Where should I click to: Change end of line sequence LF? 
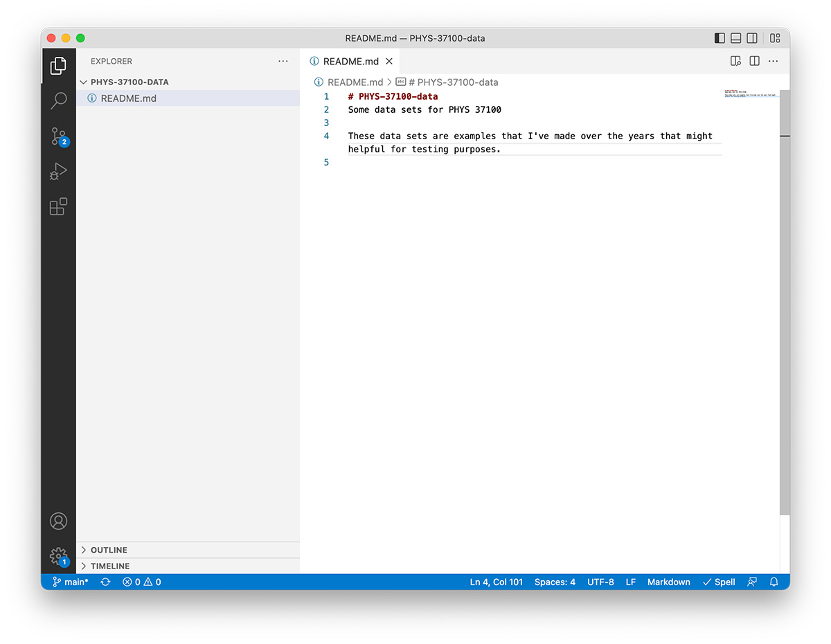pos(631,582)
